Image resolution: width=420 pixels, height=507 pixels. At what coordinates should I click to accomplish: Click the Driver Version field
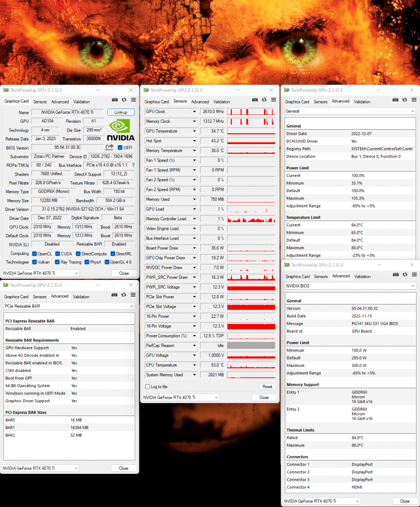pos(83,209)
